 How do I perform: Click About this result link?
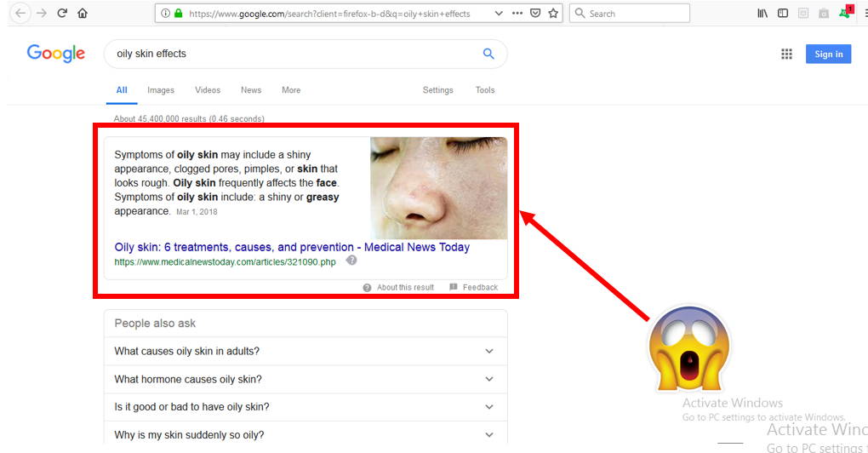click(x=405, y=288)
